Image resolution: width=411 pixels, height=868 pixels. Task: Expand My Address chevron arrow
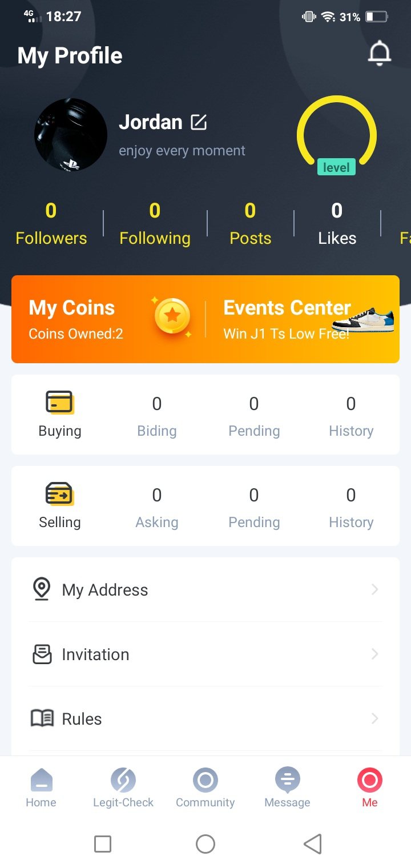tap(374, 589)
